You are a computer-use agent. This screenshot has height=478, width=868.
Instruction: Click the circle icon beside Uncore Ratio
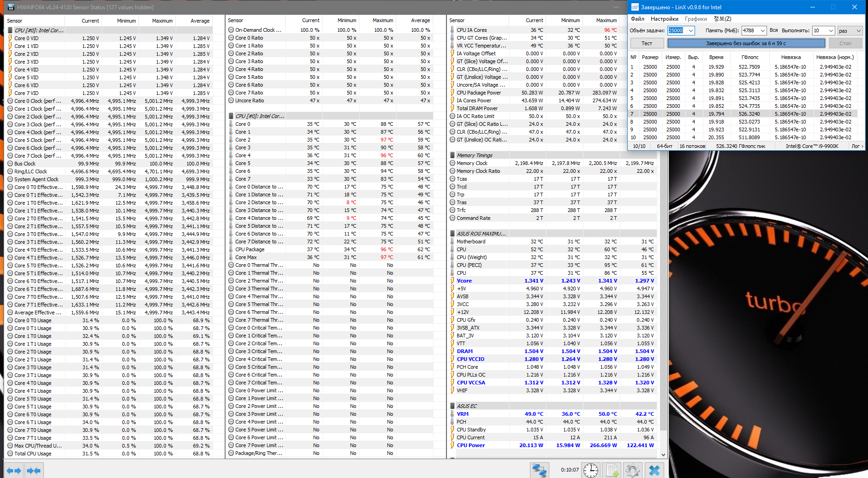231,100
